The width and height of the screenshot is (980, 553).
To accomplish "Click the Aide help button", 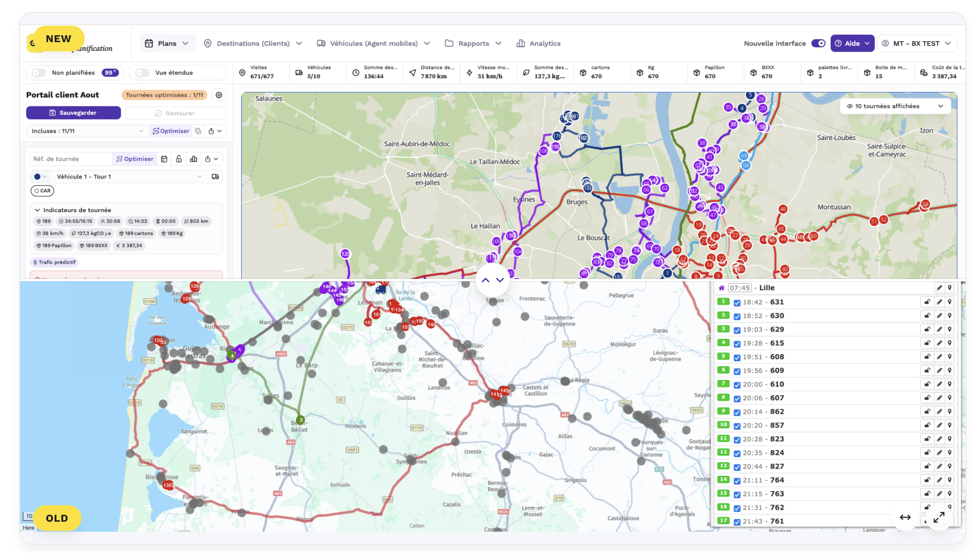I will tap(852, 43).
